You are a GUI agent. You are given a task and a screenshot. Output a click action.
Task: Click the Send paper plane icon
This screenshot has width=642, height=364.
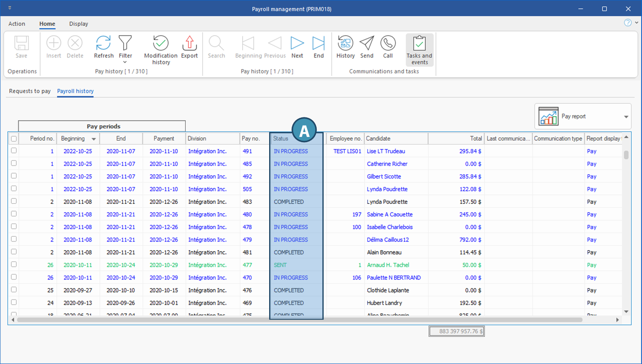coord(366,43)
